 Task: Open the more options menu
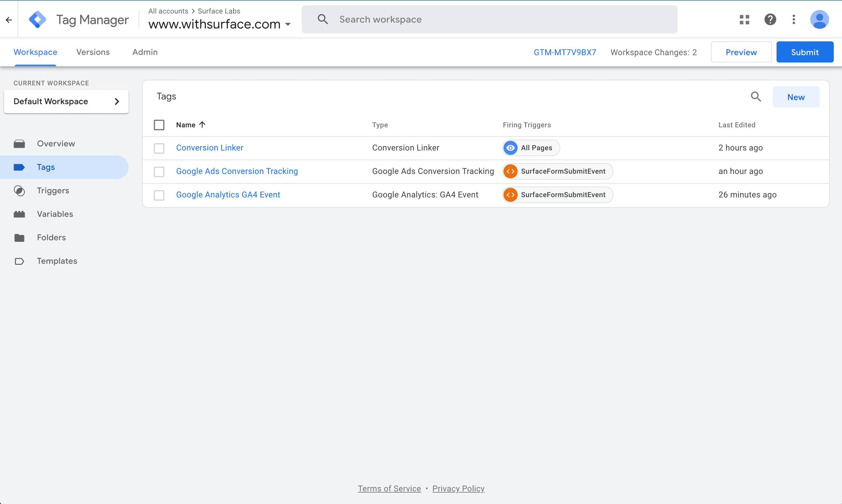pos(794,19)
